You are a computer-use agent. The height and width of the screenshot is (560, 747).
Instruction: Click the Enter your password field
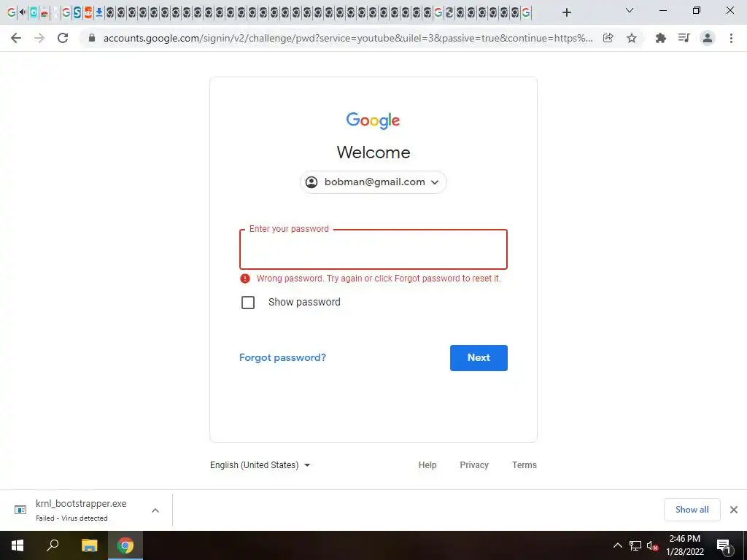[373, 249]
